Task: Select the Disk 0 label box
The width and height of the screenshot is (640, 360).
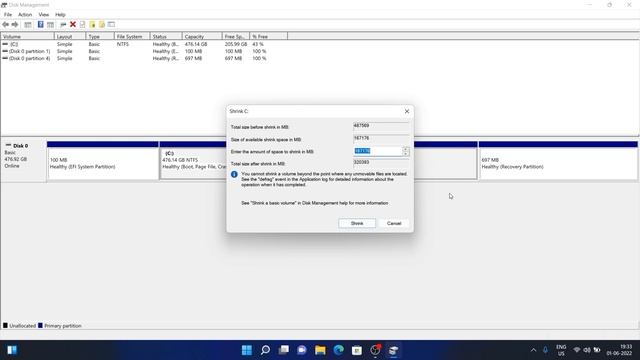Action: point(24,161)
